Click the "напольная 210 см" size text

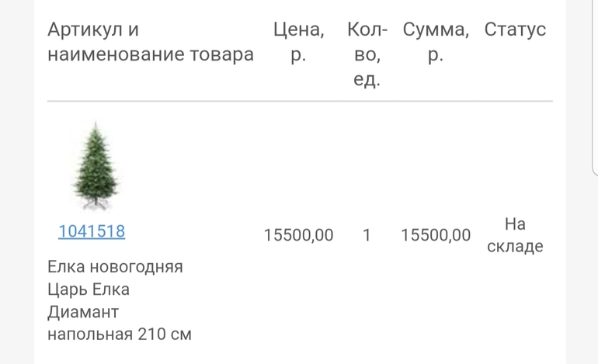119,335
